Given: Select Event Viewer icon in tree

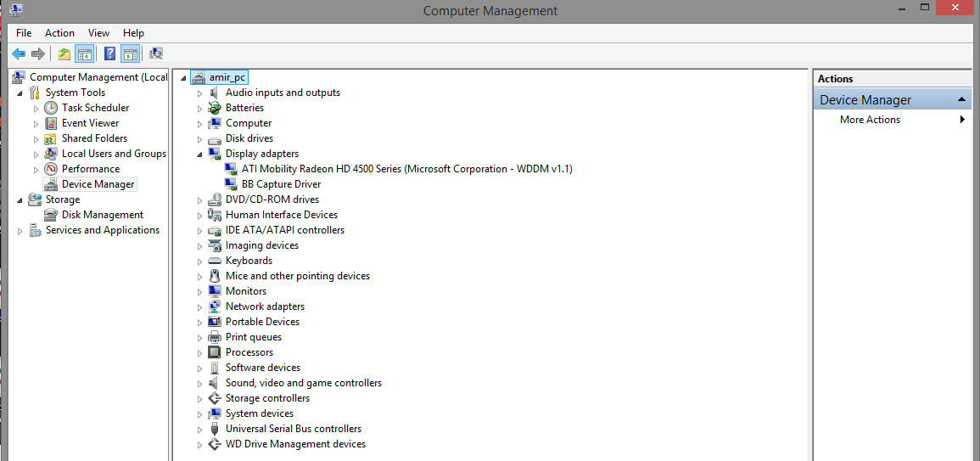Looking at the screenshot, I should pyautogui.click(x=51, y=123).
